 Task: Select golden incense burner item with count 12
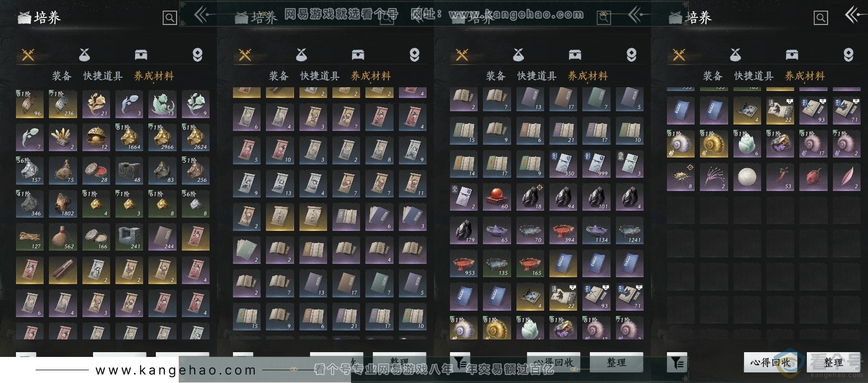pos(96,137)
